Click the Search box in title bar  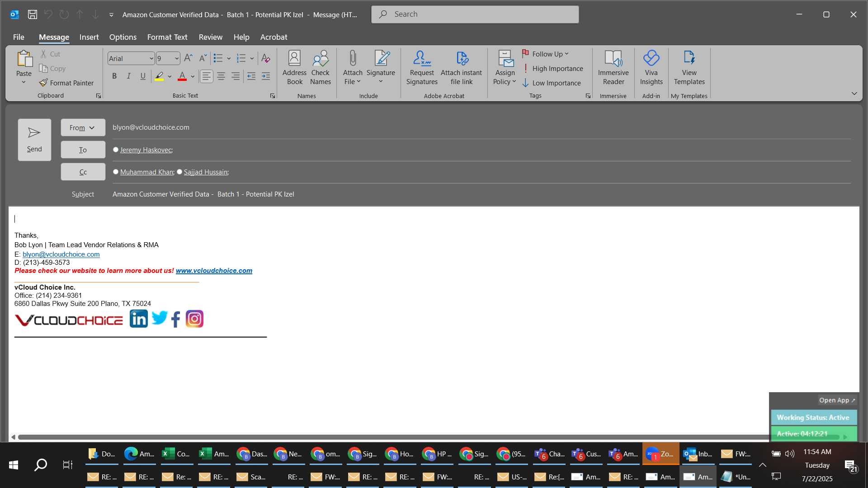pos(475,14)
